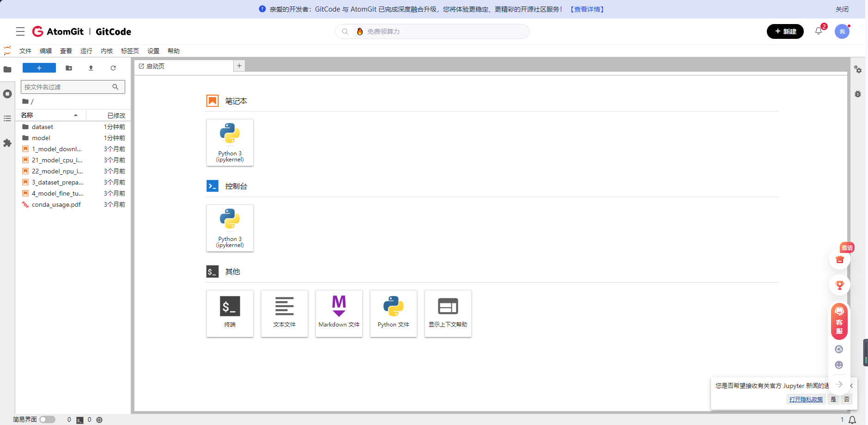Click the smiley feedback floating icon

pyautogui.click(x=839, y=365)
